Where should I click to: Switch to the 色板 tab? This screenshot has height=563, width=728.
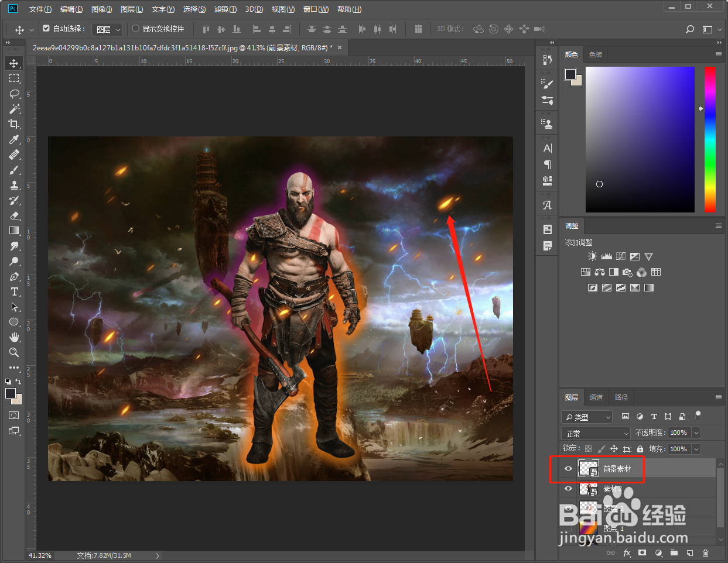tap(596, 54)
